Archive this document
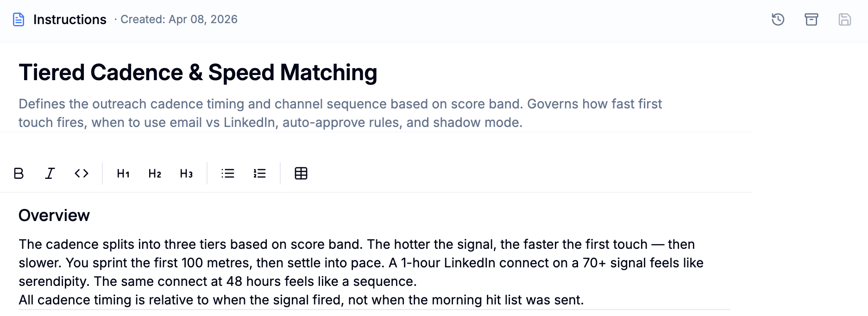The height and width of the screenshot is (316, 868). (811, 19)
